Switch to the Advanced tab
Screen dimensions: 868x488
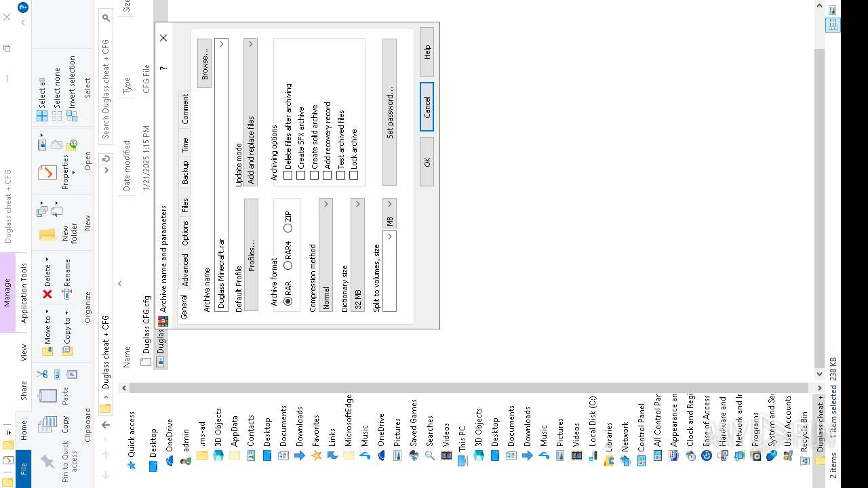click(185, 270)
